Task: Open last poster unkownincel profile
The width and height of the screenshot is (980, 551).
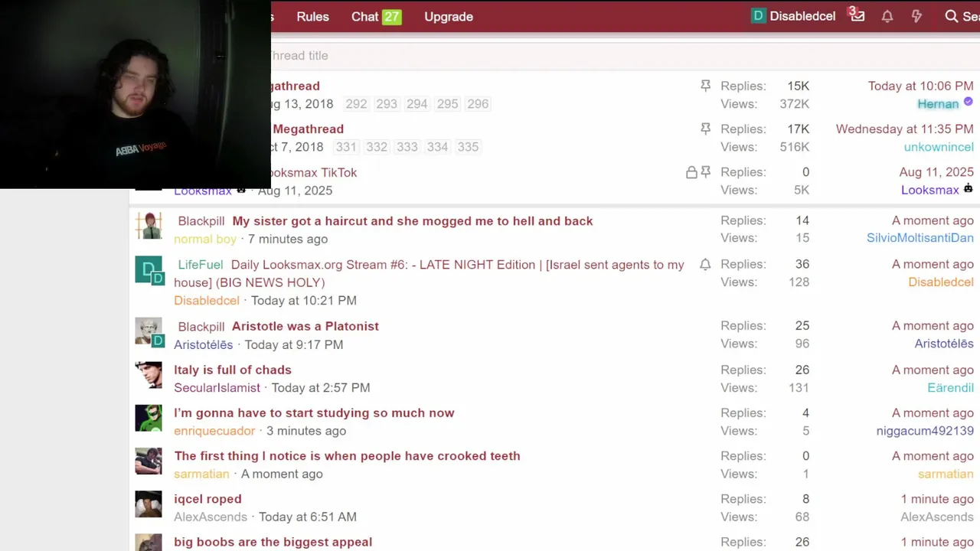Action: coord(939,147)
